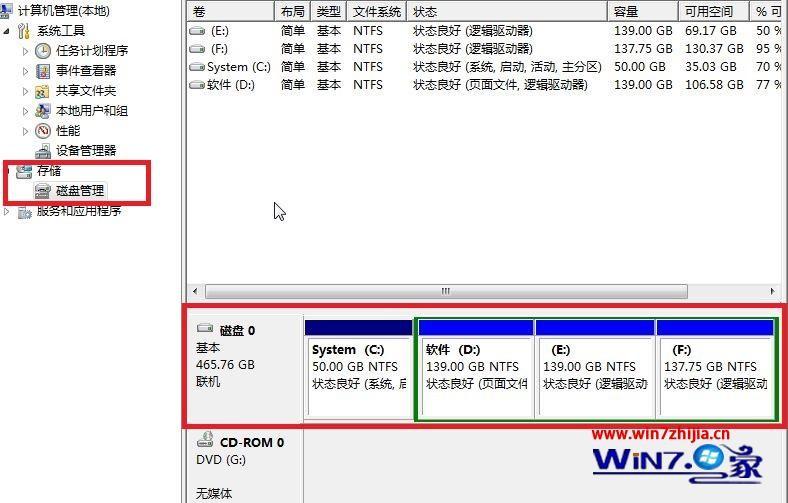
Task: Click the drive icon of 软件 (D:) row
Action: (197, 85)
